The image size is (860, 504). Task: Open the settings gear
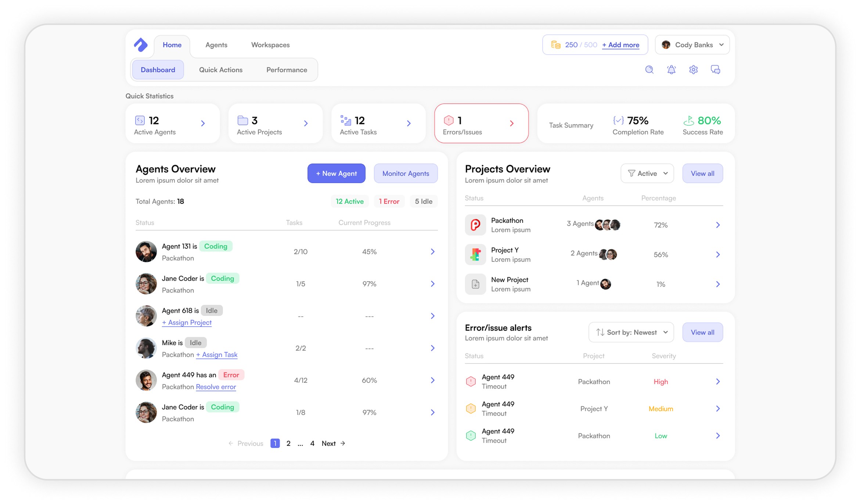[x=694, y=69]
